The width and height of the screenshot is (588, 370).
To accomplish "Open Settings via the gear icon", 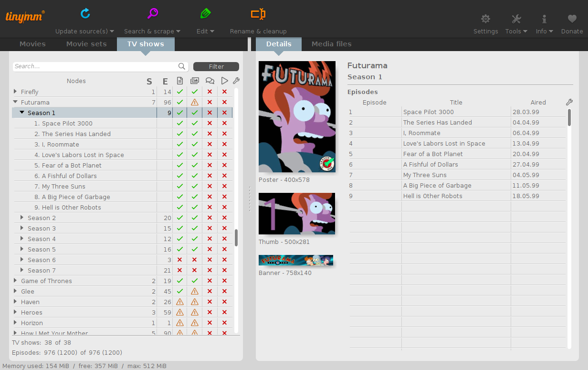I will point(485,19).
